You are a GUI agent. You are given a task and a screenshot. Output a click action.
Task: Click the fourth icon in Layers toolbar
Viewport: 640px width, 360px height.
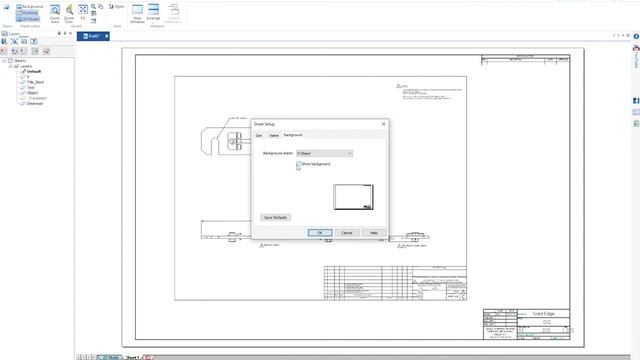coord(34,41)
